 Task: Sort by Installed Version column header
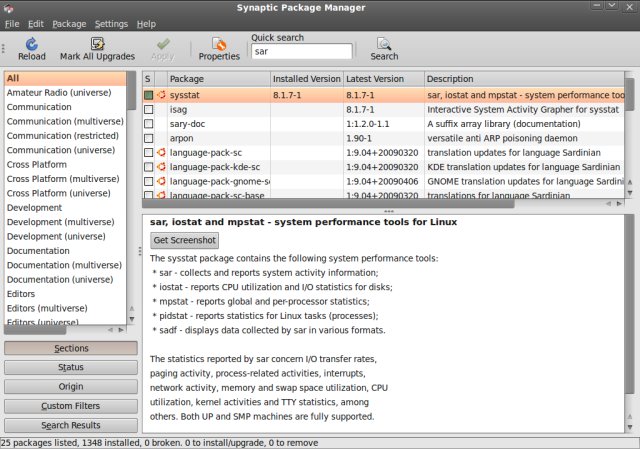(x=307, y=79)
